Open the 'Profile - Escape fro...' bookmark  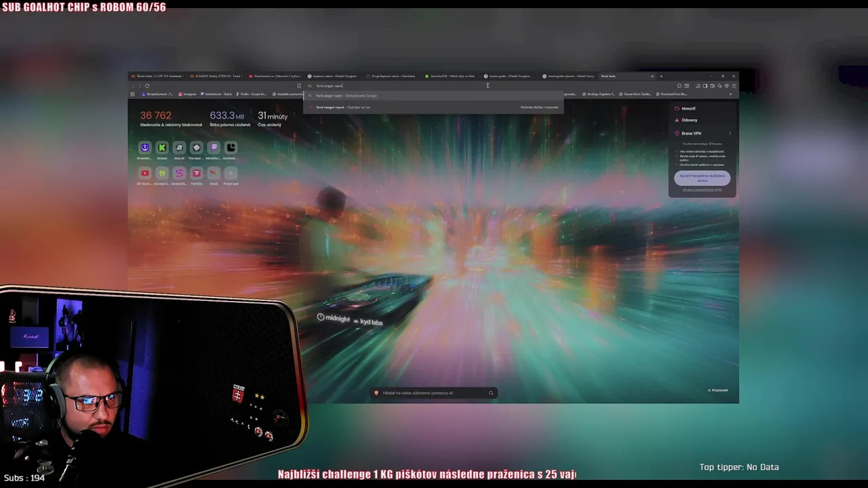[x=252, y=94]
